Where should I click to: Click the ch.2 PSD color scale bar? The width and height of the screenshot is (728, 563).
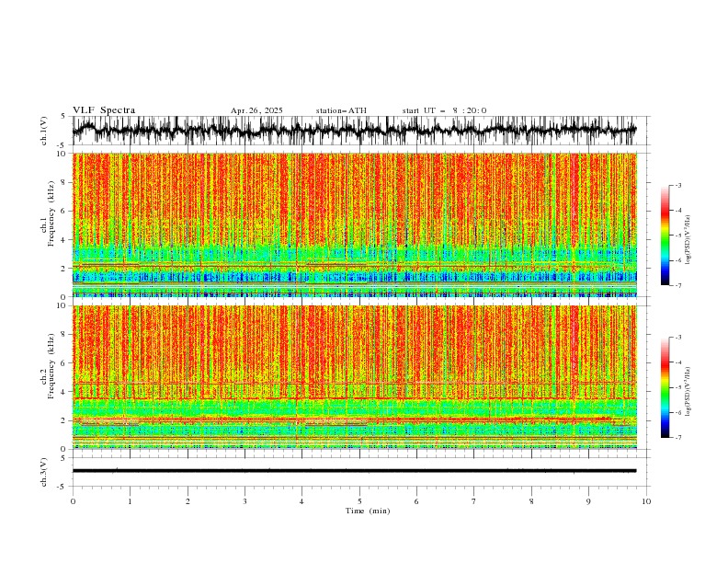click(x=665, y=387)
